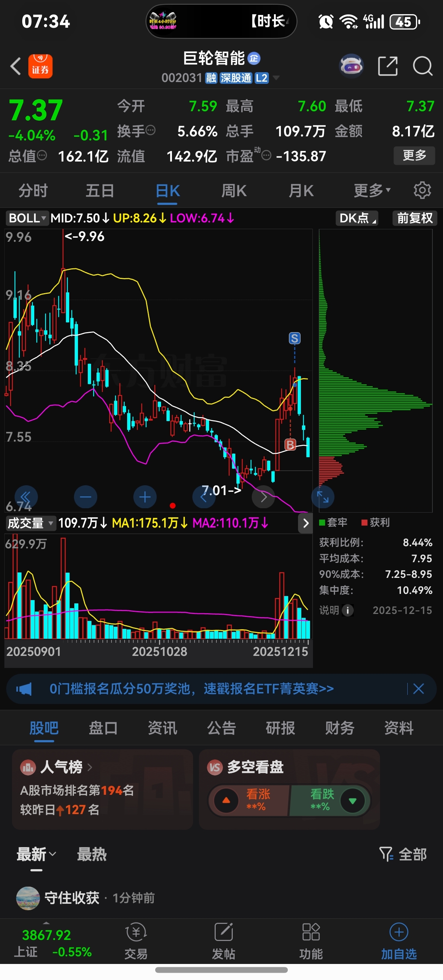This screenshot has width=443, height=980.
Task: Tap the info icon beside 市盈
Action: pyautogui.click(x=267, y=155)
